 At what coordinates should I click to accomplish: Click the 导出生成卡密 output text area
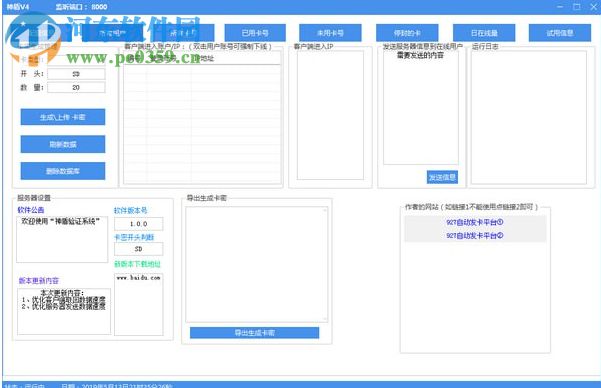coord(257,265)
